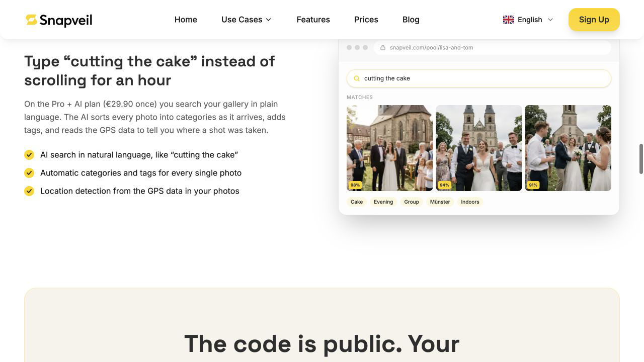Click the checkmark beside Location detection
The image size is (644, 362).
point(29,191)
